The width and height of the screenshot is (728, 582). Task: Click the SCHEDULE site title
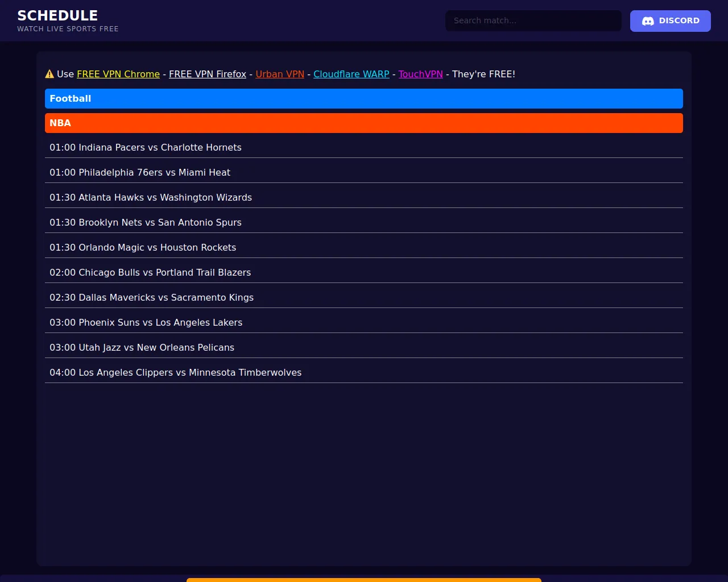(x=57, y=15)
